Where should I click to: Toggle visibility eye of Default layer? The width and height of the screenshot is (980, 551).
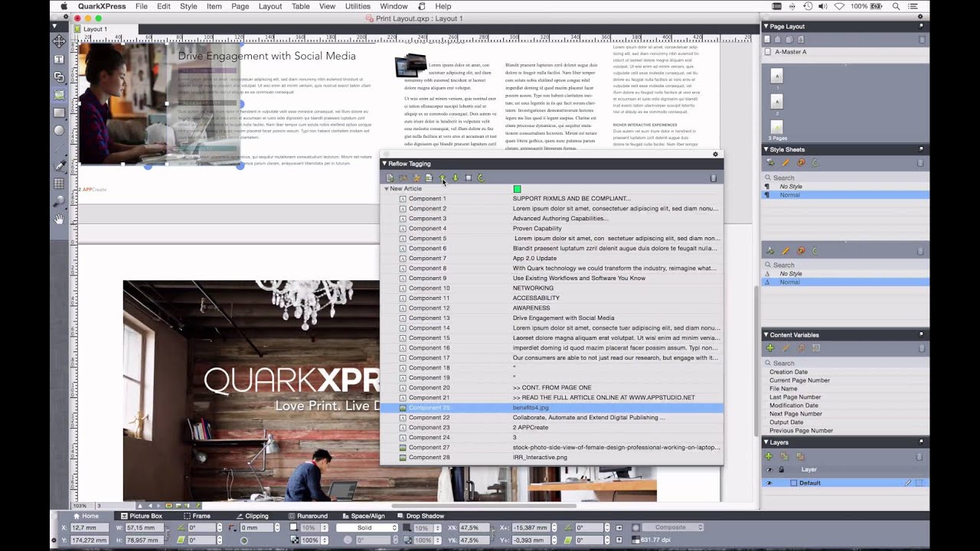pos(769,483)
